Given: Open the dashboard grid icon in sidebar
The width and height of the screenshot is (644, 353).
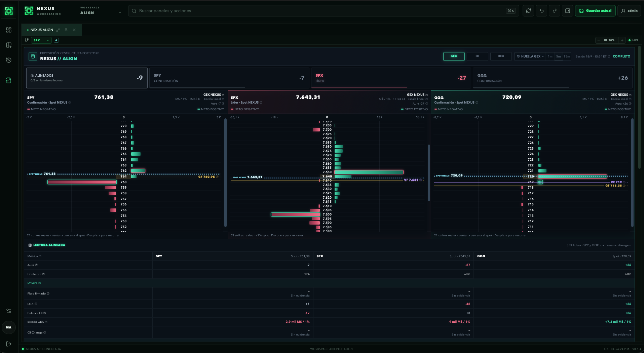Looking at the screenshot, I should (9, 30).
